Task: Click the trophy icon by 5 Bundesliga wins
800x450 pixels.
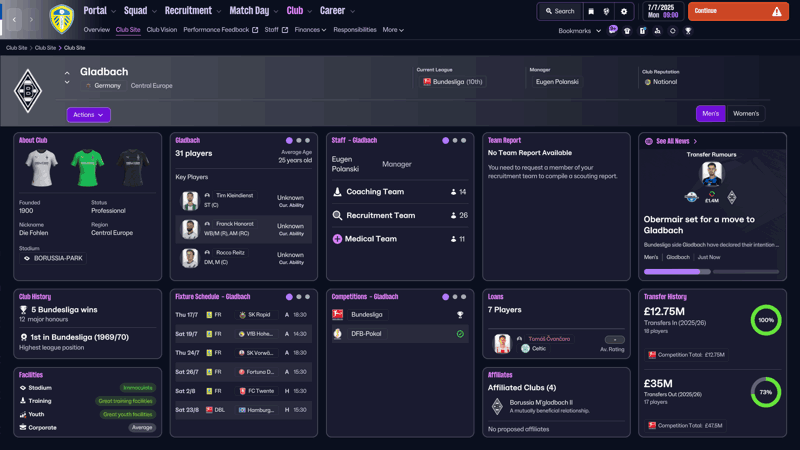Action: click(x=23, y=310)
